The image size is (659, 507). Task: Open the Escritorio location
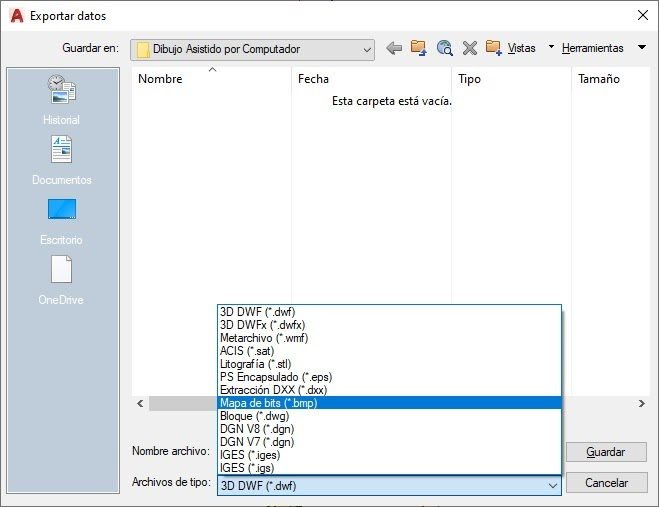tap(61, 222)
